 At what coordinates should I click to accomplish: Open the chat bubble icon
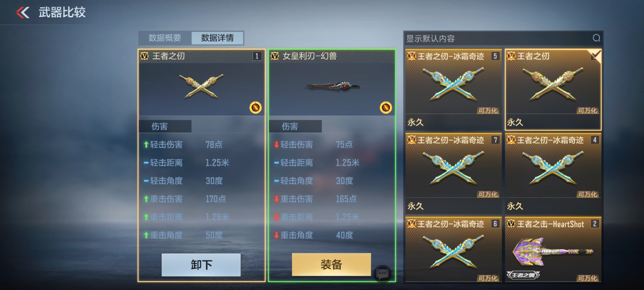pyautogui.click(x=382, y=274)
